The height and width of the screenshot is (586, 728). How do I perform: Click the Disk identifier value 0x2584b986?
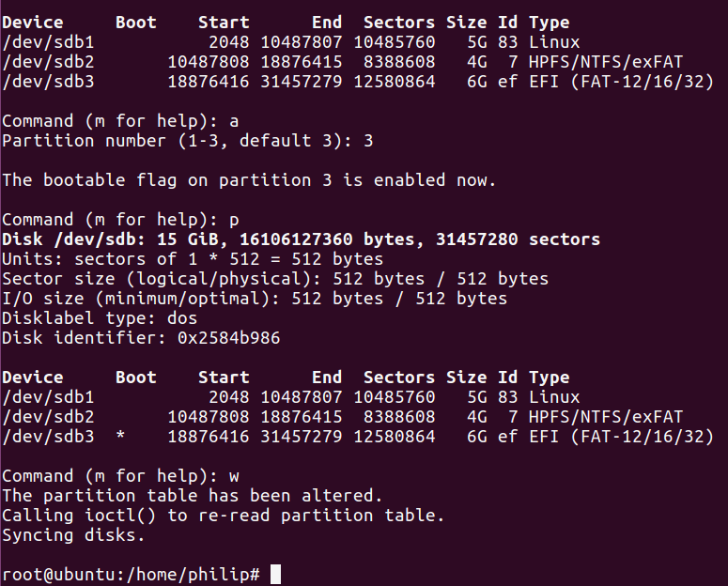(x=229, y=337)
